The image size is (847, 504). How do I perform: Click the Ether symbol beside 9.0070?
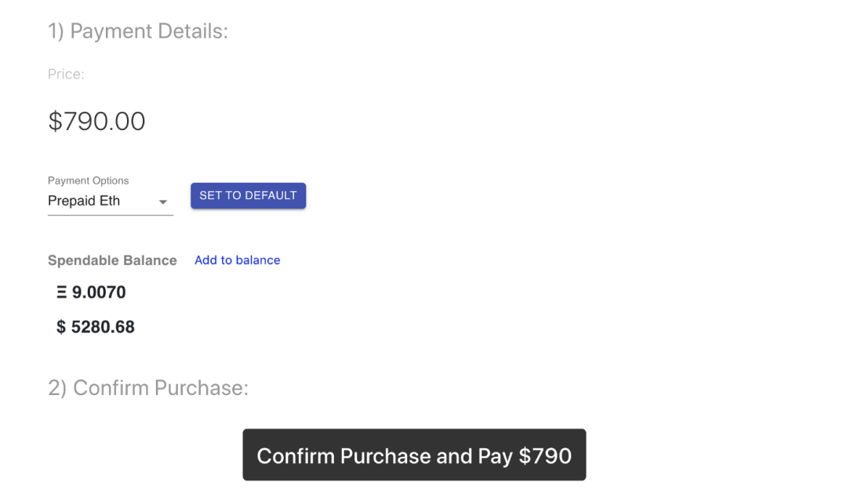62,293
